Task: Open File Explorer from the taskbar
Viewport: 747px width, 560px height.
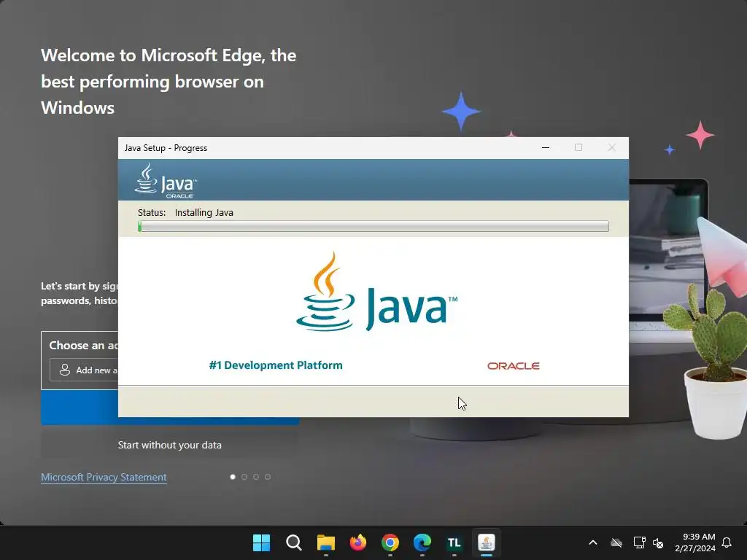Action: coord(326,542)
